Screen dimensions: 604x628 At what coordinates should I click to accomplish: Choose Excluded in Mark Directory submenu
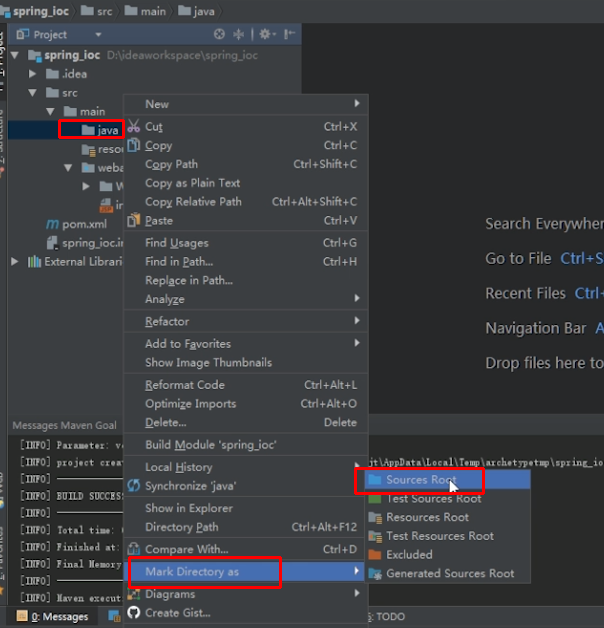[409, 554]
